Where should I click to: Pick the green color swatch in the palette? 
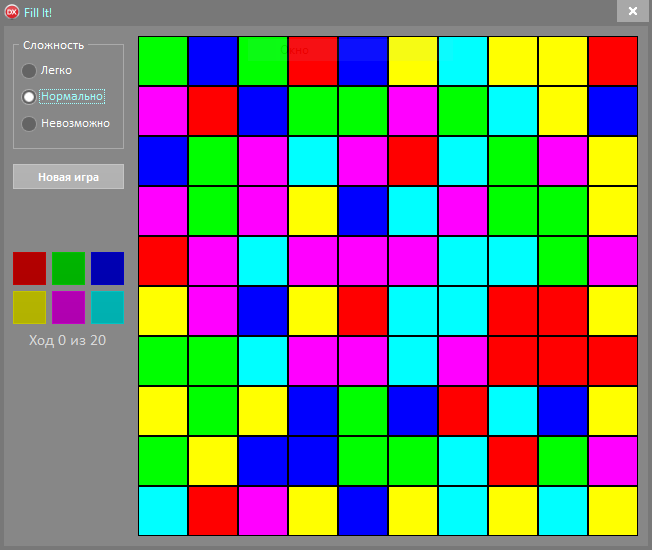coord(68,268)
